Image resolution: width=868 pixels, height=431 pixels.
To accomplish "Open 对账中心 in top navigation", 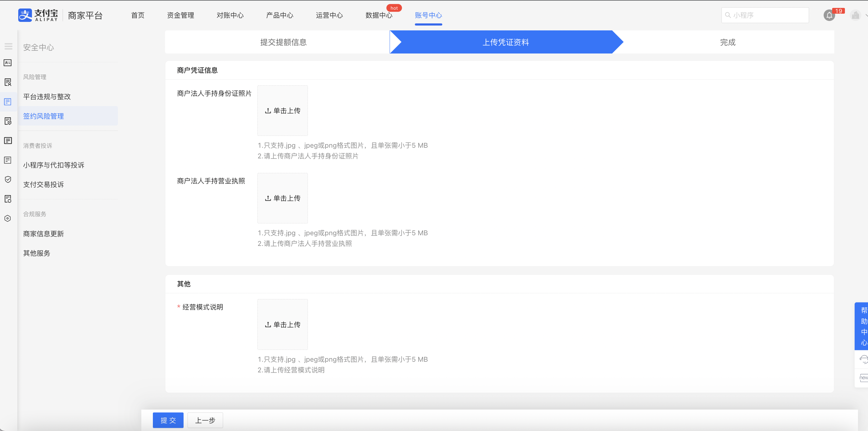I will [x=230, y=15].
